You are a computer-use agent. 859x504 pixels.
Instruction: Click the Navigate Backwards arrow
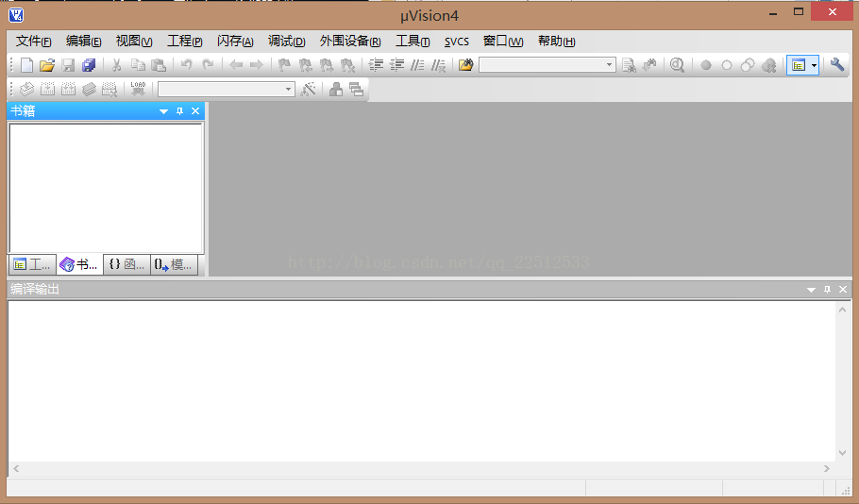point(236,65)
